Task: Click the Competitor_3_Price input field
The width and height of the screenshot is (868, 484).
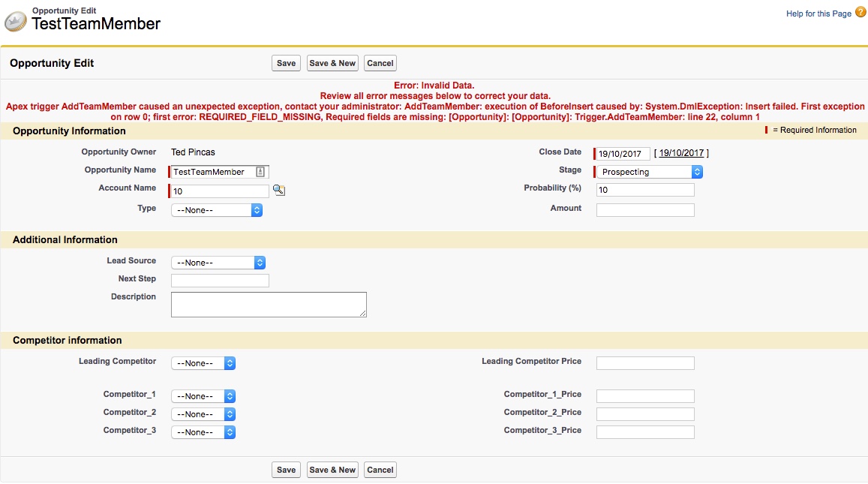Action: [x=645, y=432]
